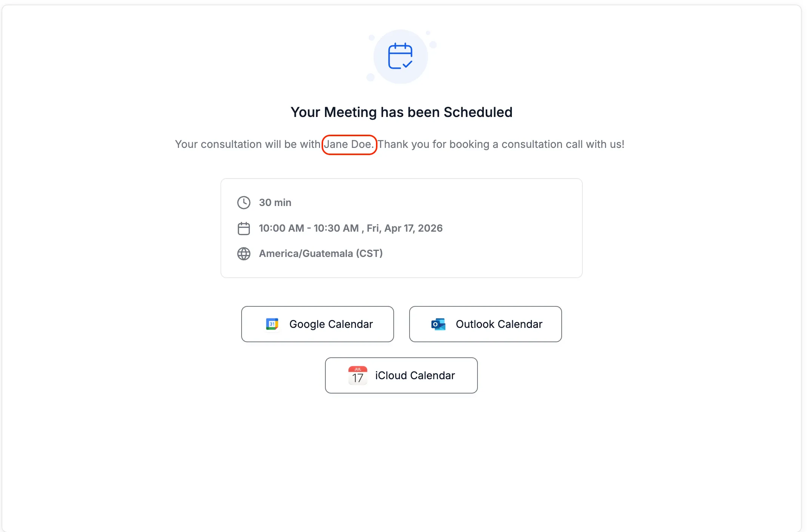Click the Outlook Calendar logo icon
Screen dimensions: 807x532
tap(437, 324)
